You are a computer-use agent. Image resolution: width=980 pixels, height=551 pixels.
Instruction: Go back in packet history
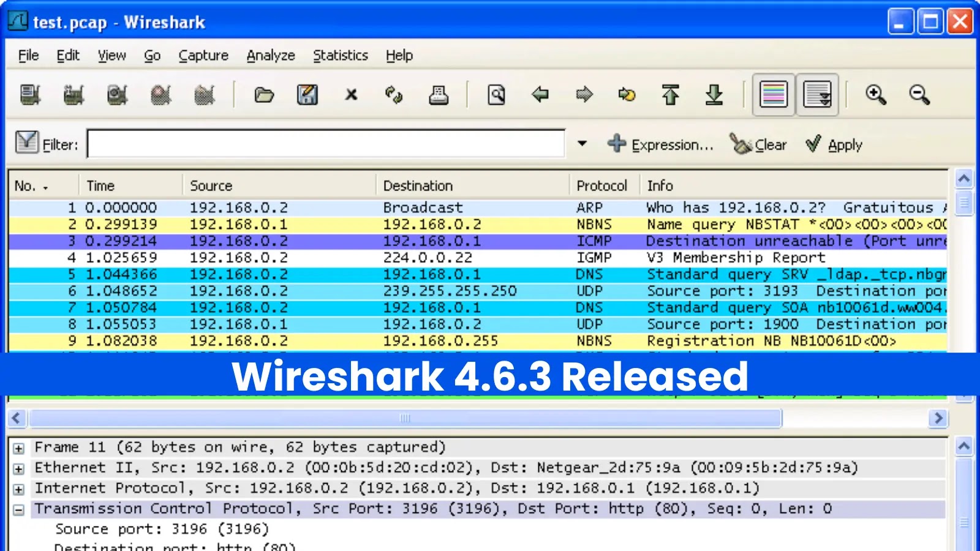[541, 95]
